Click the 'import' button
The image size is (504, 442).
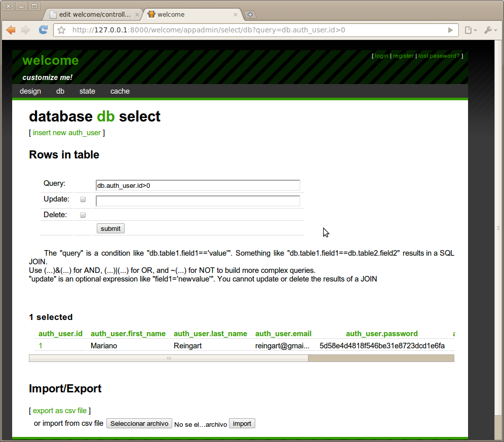242,424
